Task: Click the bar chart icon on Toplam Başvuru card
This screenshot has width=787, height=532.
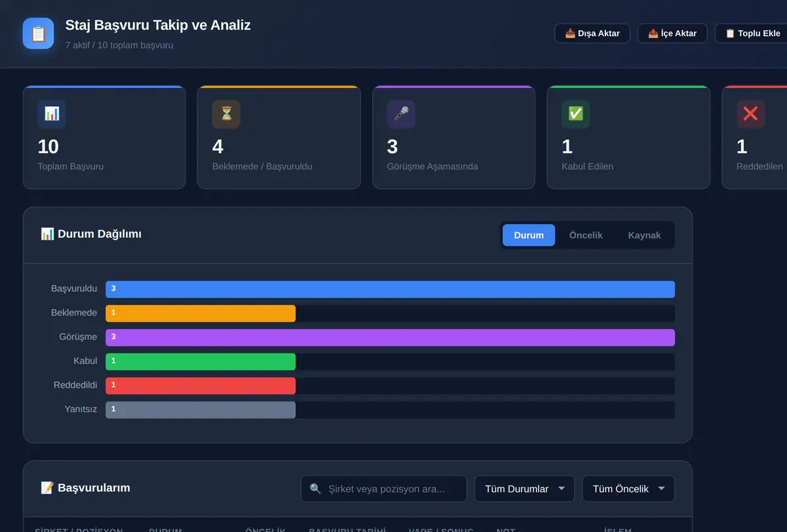Action: click(x=52, y=114)
